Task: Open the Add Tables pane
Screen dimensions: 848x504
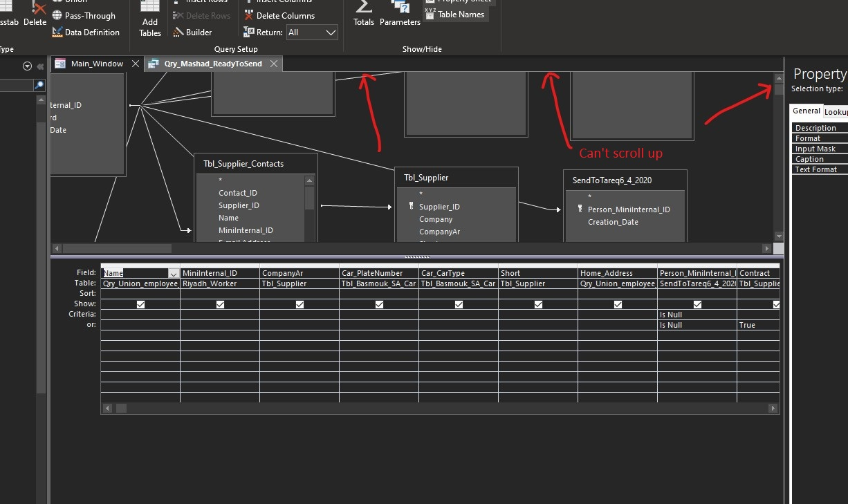Action: (x=150, y=19)
